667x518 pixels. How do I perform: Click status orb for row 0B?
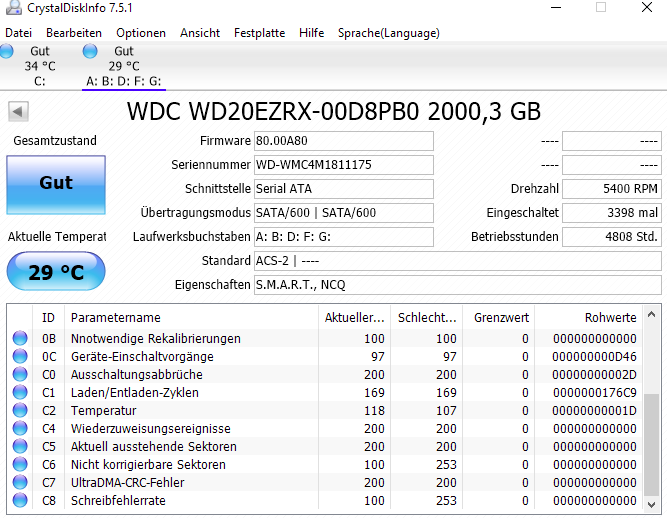[x=20, y=338]
